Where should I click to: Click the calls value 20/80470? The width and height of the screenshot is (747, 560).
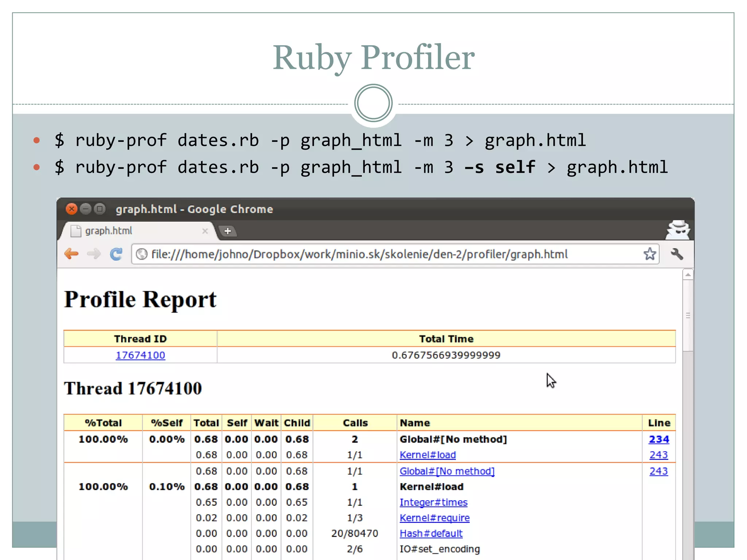point(355,534)
